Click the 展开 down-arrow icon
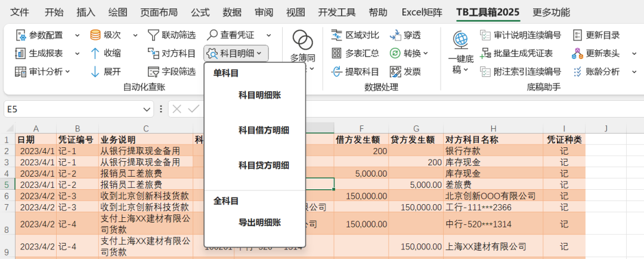 [x=95, y=72]
